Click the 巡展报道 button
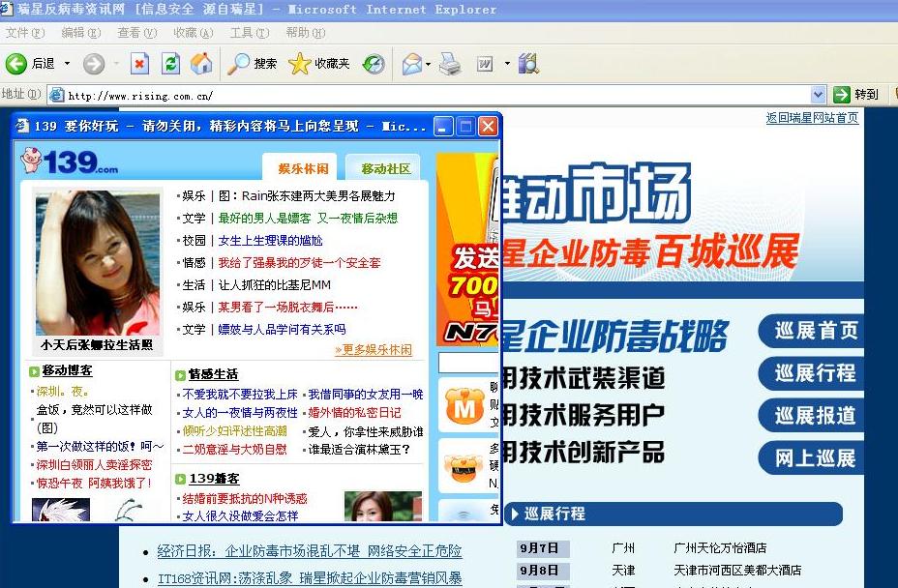The width and height of the screenshot is (898, 588). (x=813, y=416)
